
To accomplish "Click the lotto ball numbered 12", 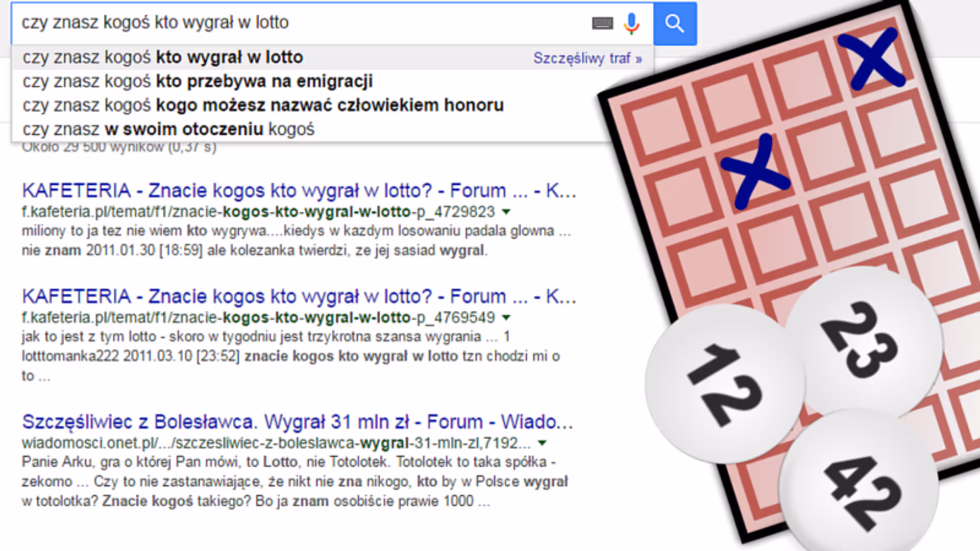I will [x=724, y=384].
